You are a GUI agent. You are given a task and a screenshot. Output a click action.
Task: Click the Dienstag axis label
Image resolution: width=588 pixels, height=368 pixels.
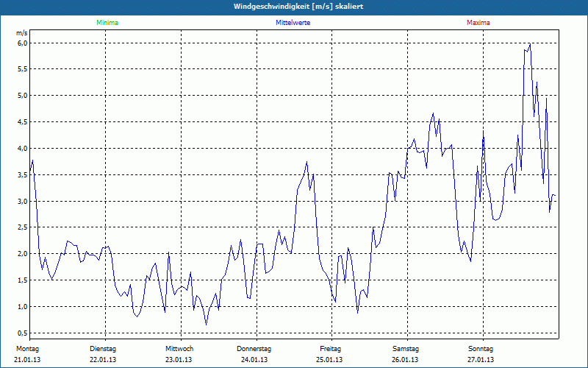point(103,349)
